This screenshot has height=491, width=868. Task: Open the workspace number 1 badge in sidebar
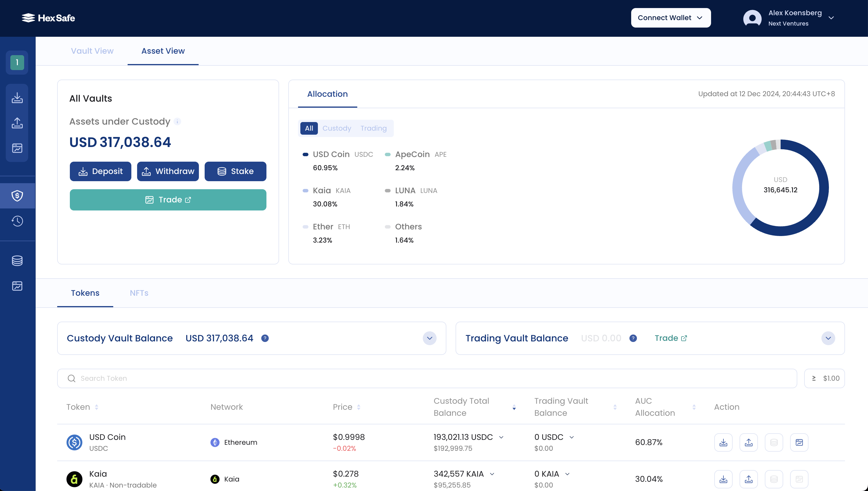(17, 62)
